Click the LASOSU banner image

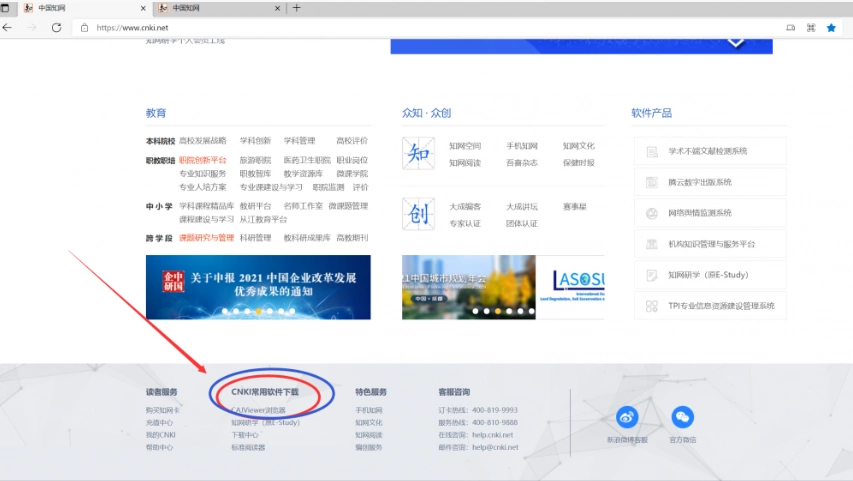(570, 287)
